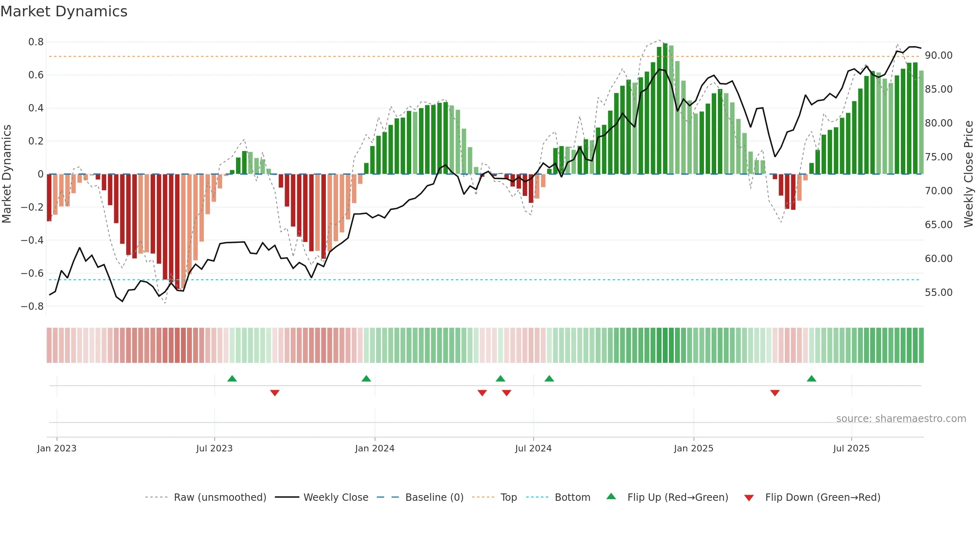Click the tallest dark green bar near Dec 2024
The image size is (980, 551).
click(665, 109)
